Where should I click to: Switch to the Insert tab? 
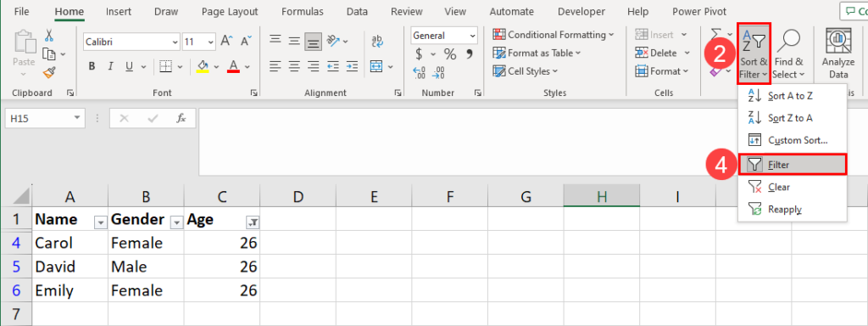(119, 11)
